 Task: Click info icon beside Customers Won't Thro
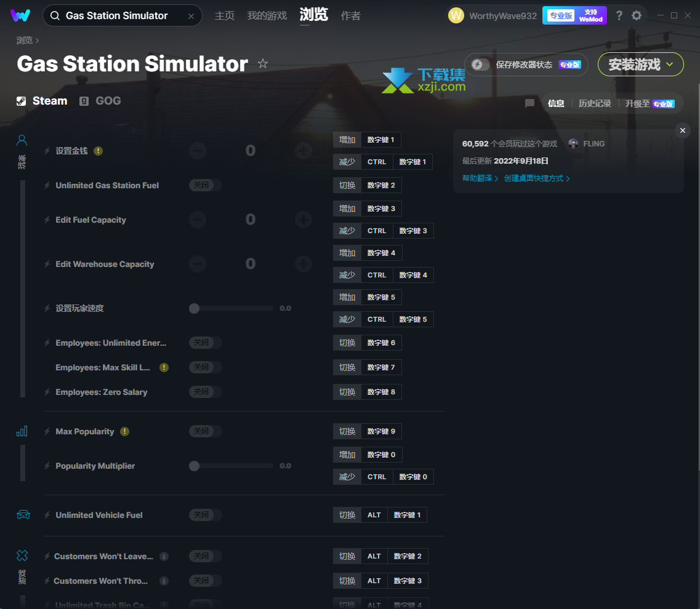tap(164, 581)
